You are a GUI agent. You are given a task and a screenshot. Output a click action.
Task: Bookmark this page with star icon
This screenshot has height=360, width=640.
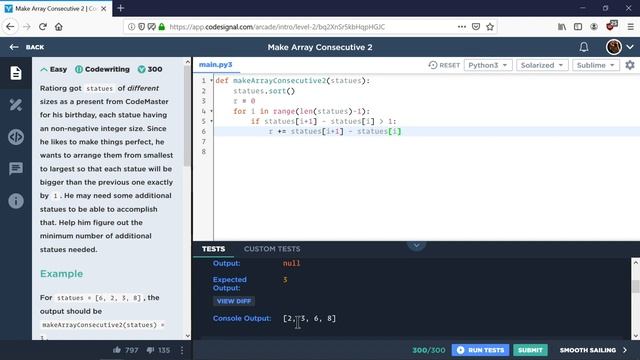tap(490, 27)
